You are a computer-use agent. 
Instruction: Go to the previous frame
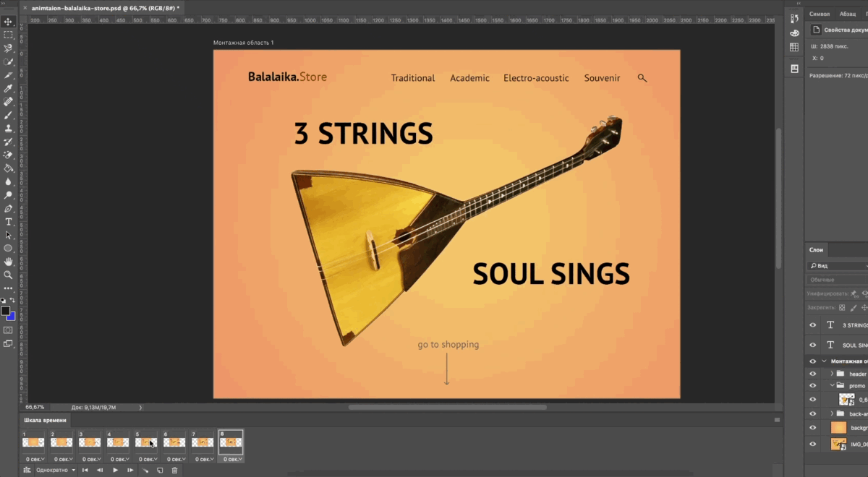100,470
